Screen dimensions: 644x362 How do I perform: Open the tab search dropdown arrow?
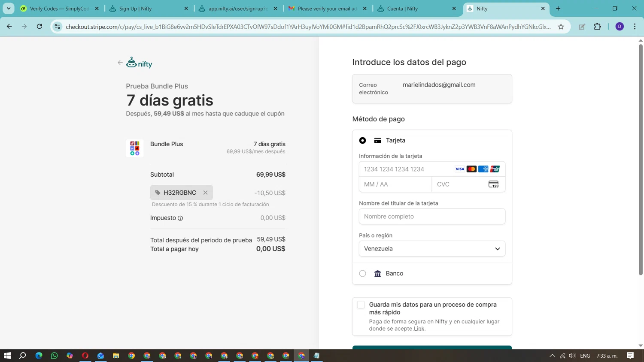pyautogui.click(x=9, y=9)
